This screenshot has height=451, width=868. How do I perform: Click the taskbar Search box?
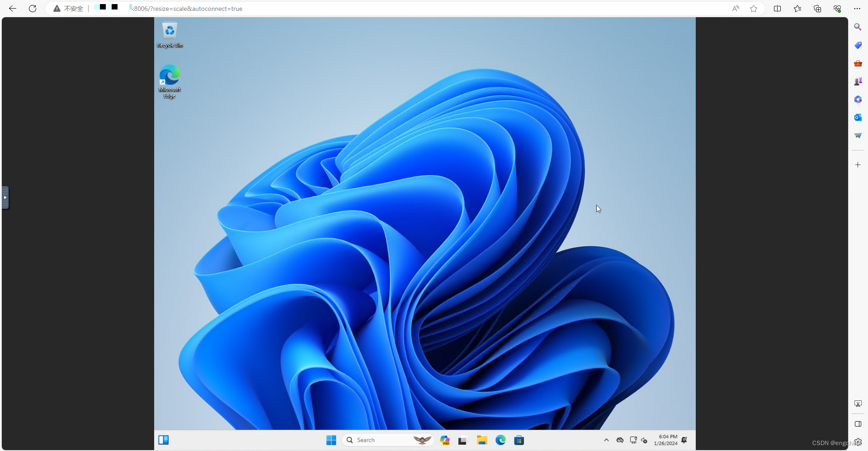[x=388, y=440]
